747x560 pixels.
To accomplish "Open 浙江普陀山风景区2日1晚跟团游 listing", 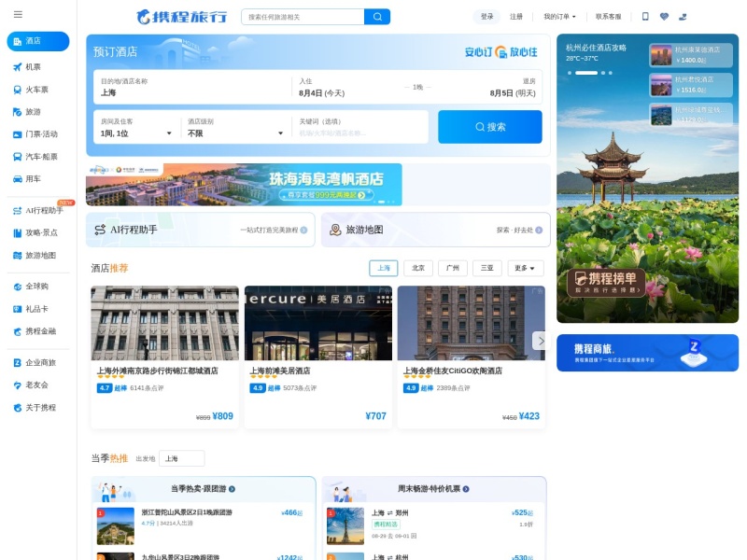I will 203,525.
